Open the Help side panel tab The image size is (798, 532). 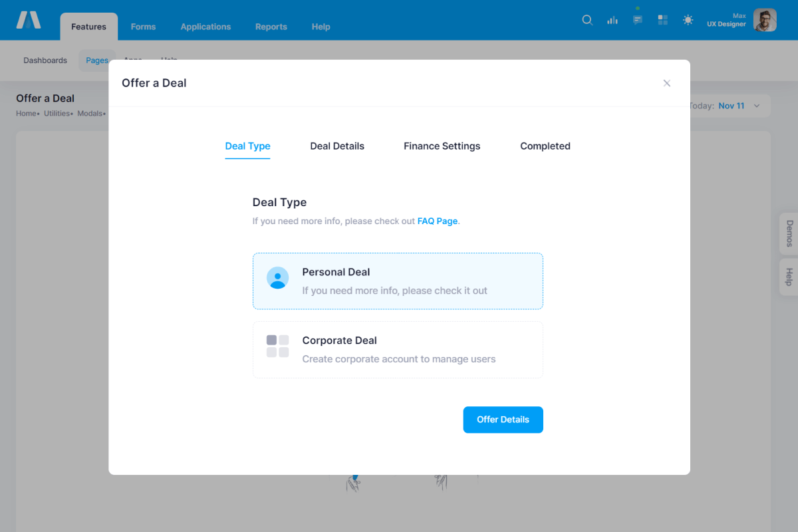pos(789,277)
